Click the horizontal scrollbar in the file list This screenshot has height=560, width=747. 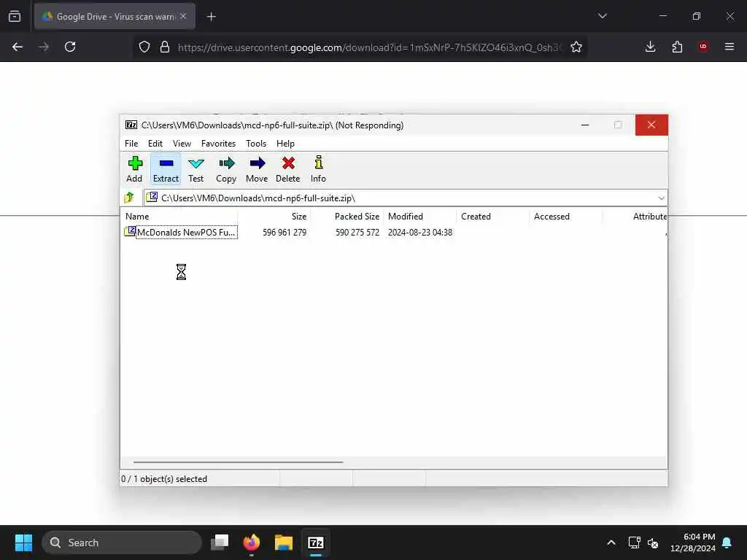tap(238, 462)
